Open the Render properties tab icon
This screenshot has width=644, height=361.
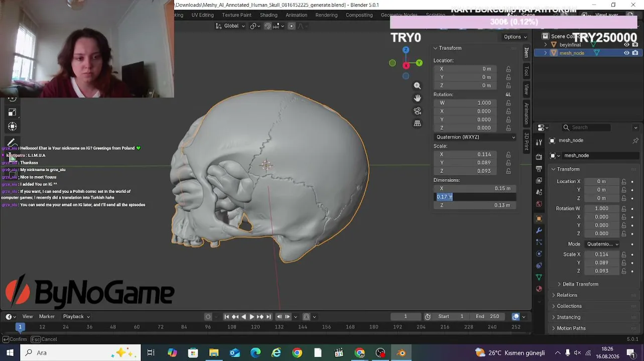click(x=539, y=157)
